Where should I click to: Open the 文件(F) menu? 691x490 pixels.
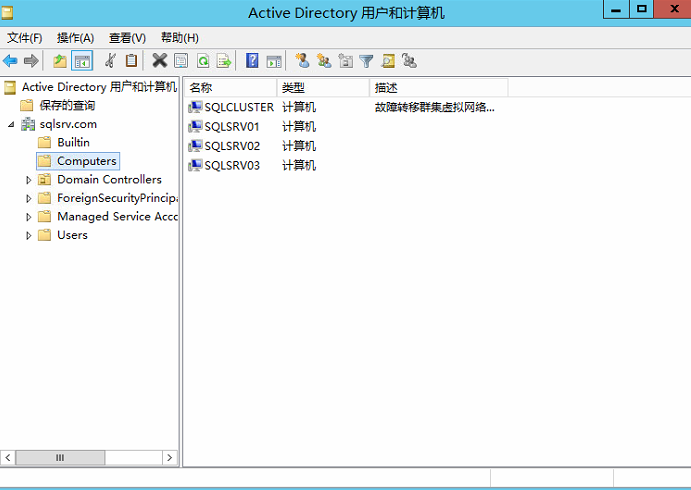(x=25, y=38)
